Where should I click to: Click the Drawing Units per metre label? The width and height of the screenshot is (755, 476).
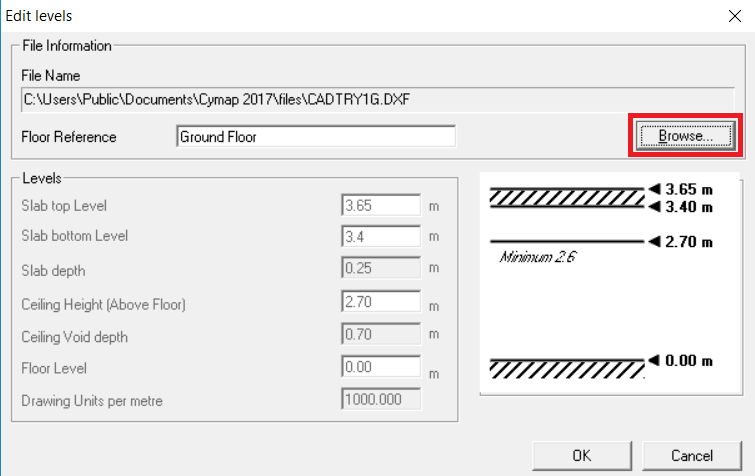click(92, 401)
